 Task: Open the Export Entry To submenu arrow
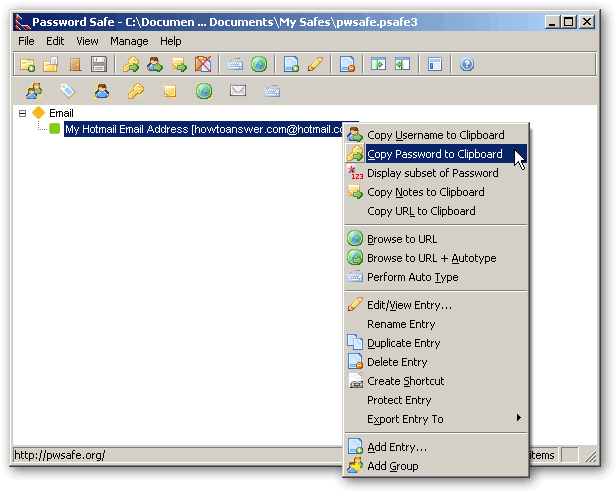[x=519, y=418]
